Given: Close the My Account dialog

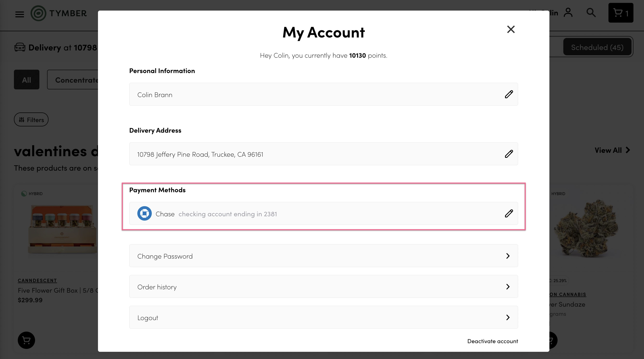Looking at the screenshot, I should [x=510, y=29].
